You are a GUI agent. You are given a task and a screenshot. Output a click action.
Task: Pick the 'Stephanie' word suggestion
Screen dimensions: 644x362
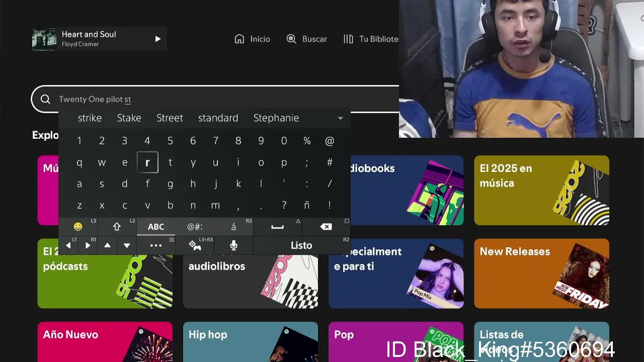276,118
